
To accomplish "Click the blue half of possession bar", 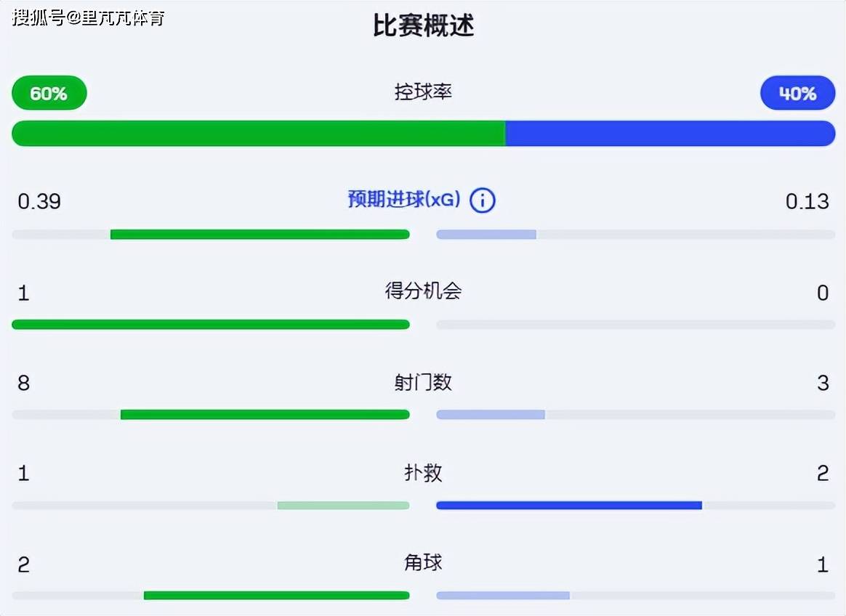I will click(669, 133).
